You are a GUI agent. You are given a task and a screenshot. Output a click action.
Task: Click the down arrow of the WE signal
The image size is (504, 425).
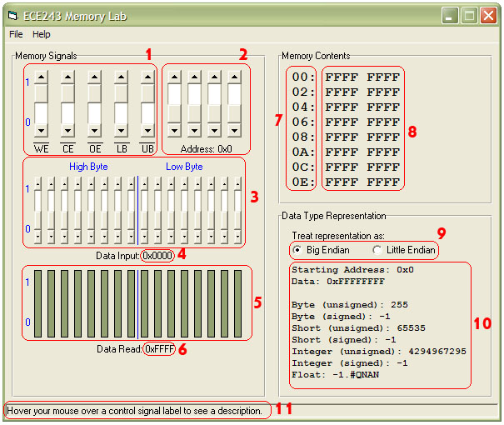tap(41, 131)
